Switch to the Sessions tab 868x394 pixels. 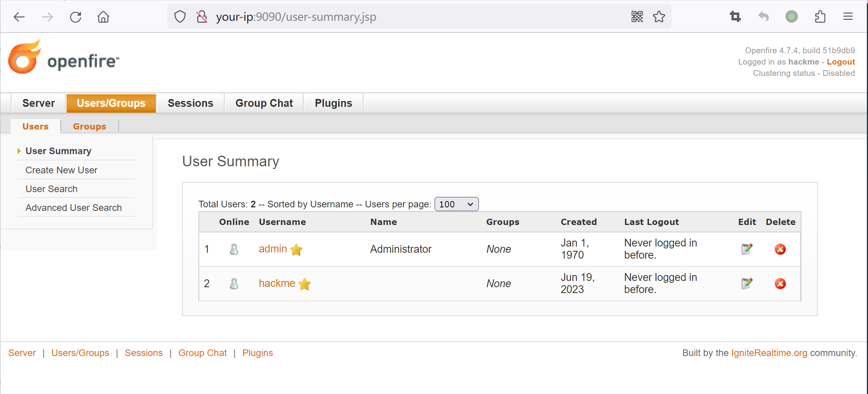coord(190,103)
